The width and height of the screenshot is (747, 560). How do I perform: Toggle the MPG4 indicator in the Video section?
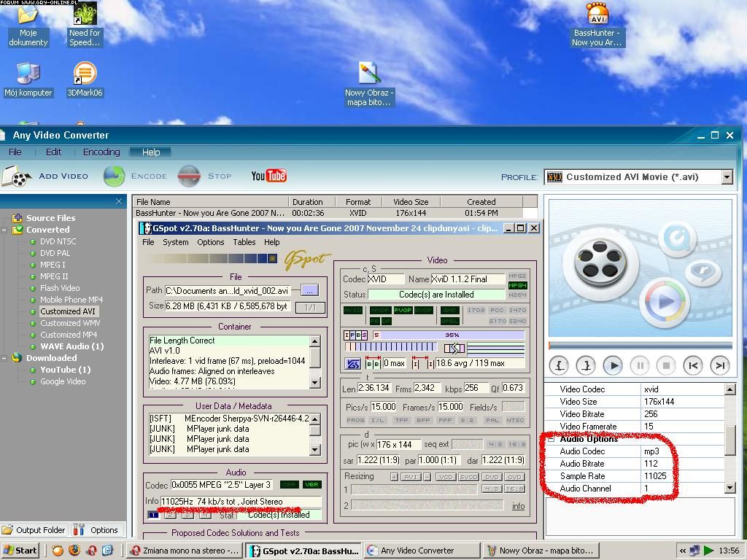(x=517, y=285)
